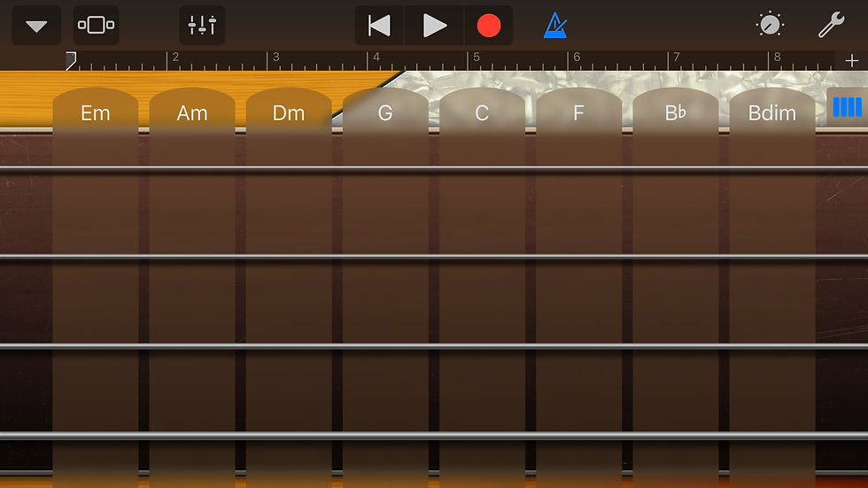Toggle chords and notes switch
Image resolution: width=868 pixels, height=488 pixels.
(x=848, y=107)
